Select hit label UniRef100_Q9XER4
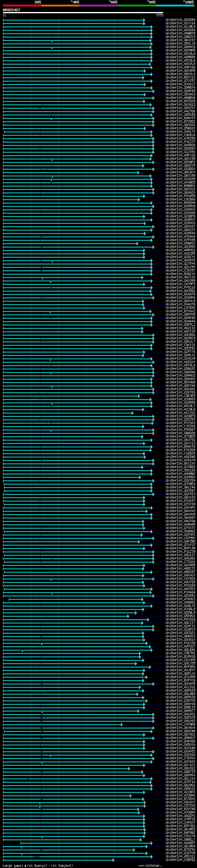This screenshot has width=197, height=868. pos(180,20)
